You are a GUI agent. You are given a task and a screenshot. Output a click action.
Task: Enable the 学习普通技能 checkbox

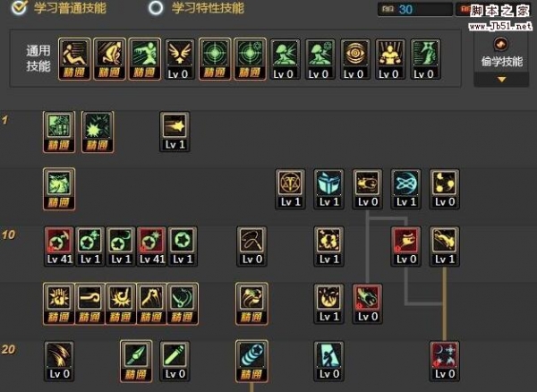click(19, 7)
